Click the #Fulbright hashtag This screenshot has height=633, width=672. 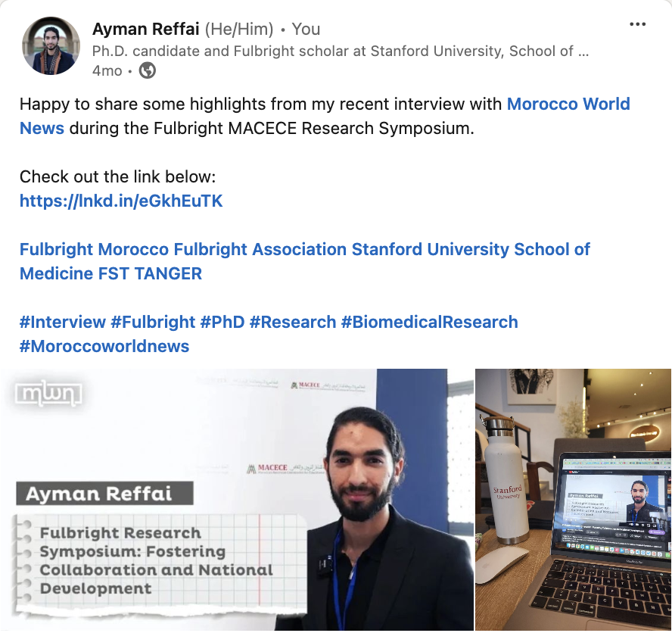[153, 322]
